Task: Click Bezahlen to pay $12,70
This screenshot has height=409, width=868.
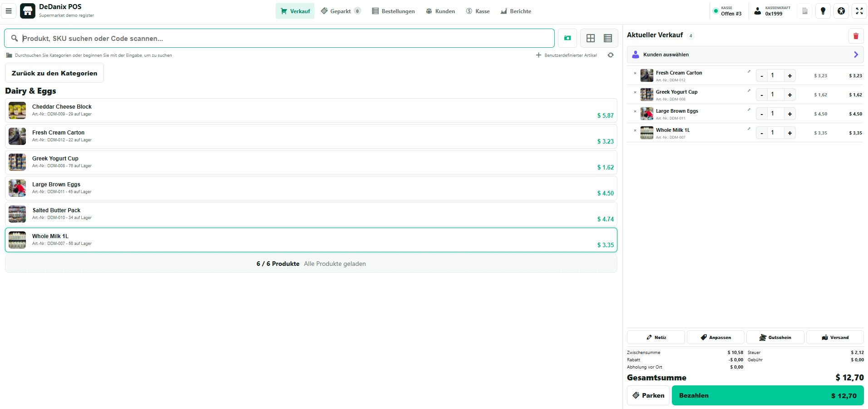Action: tap(768, 395)
